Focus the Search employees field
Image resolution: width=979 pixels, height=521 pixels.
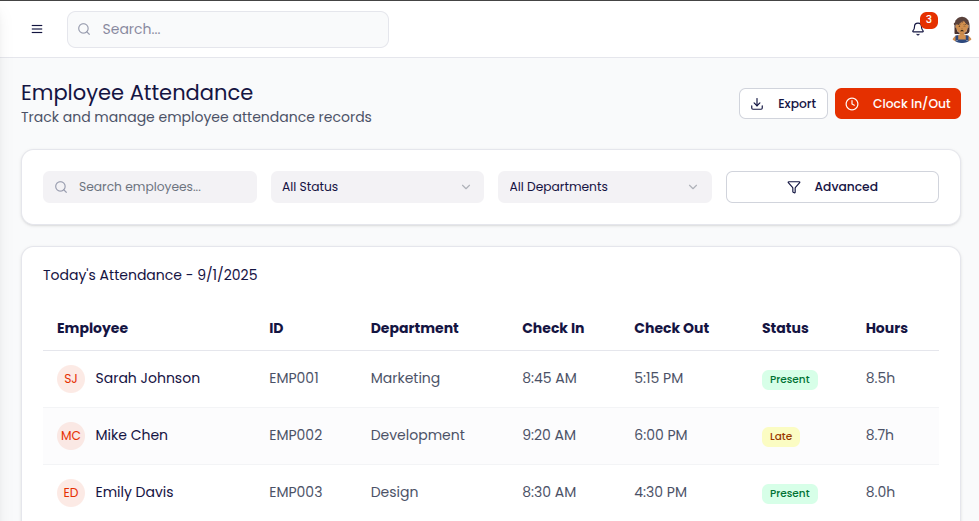[x=160, y=187]
